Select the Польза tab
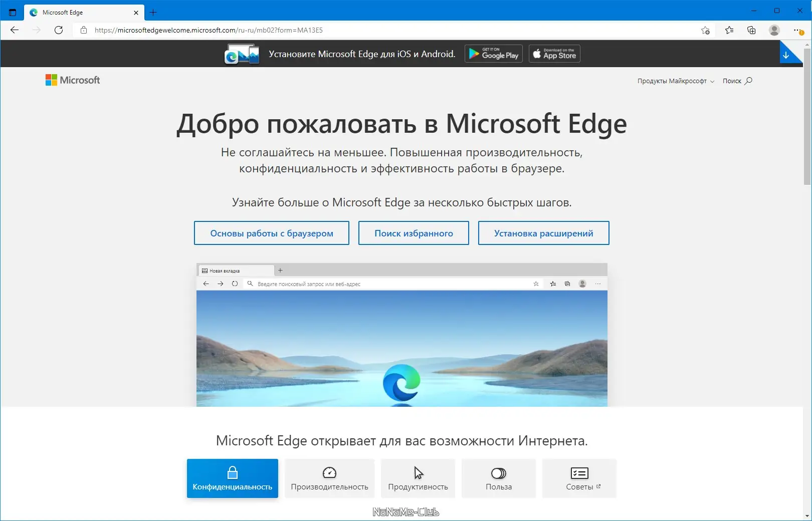The width and height of the screenshot is (812, 521). click(499, 478)
